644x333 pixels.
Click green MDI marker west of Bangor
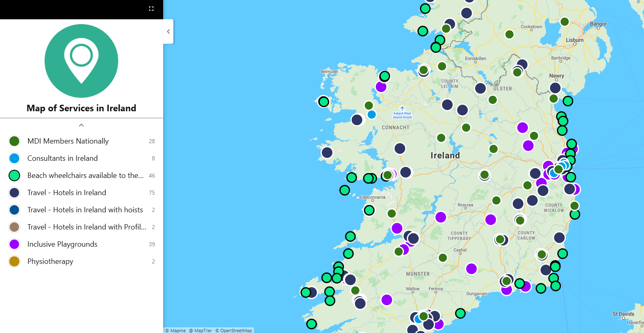tap(565, 22)
